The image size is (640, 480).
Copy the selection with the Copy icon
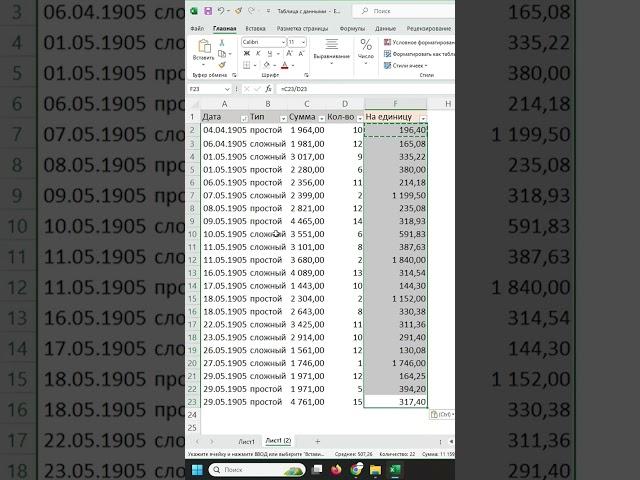222,53
